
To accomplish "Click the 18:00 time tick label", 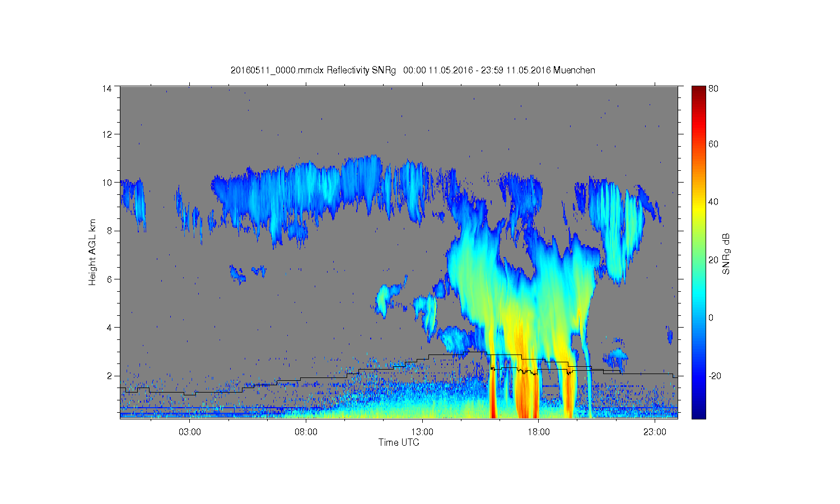I will click(538, 432).
